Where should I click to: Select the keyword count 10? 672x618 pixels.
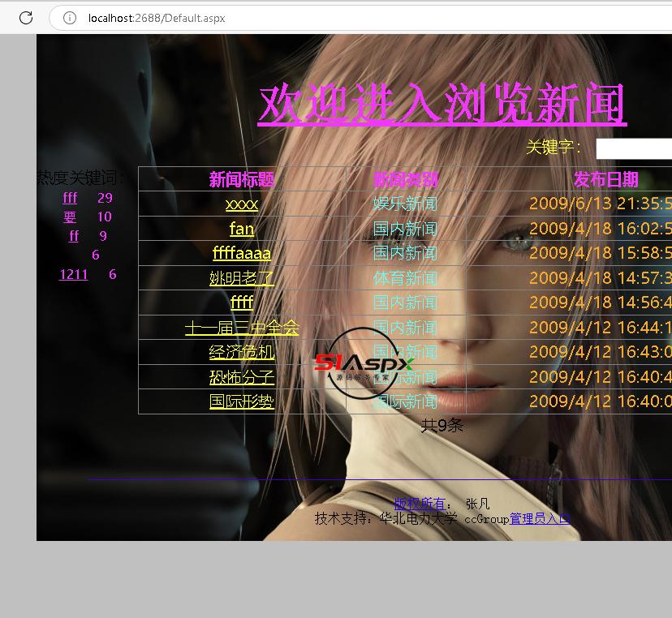pos(105,217)
